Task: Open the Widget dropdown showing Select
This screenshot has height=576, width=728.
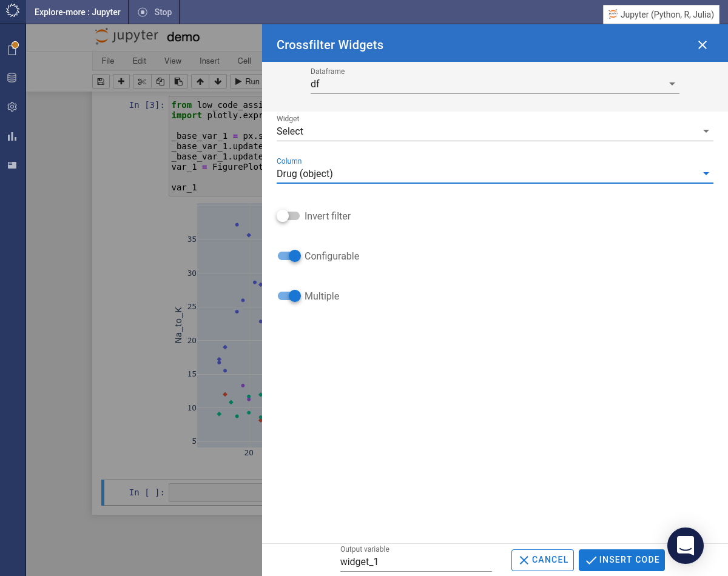Action: [x=495, y=131]
